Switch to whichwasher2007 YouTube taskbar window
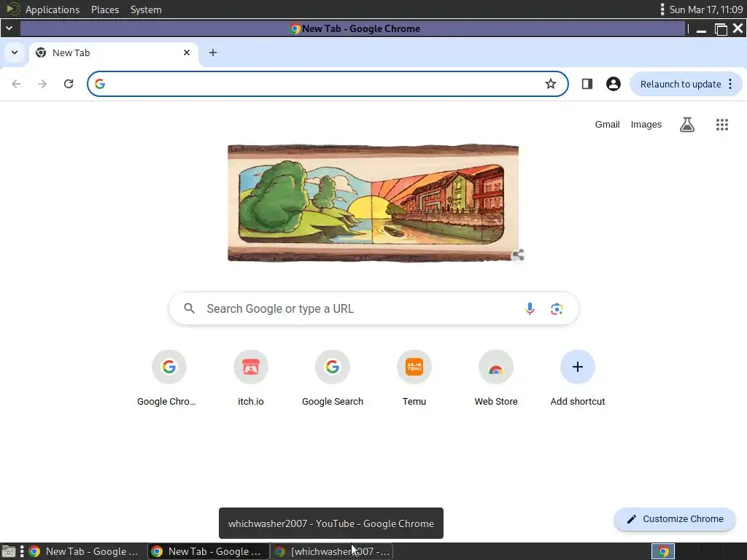Screen dimensions: 747x560 (x=332, y=551)
